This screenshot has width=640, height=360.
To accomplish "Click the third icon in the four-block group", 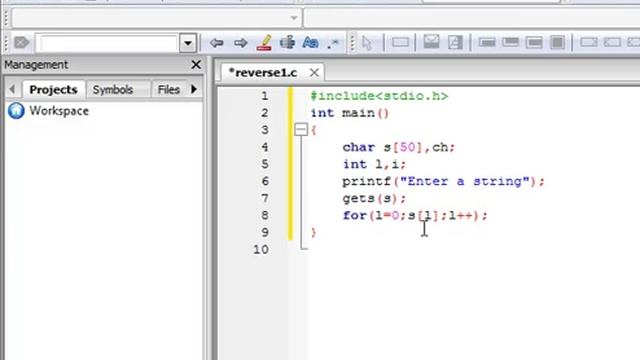I will (x=534, y=42).
